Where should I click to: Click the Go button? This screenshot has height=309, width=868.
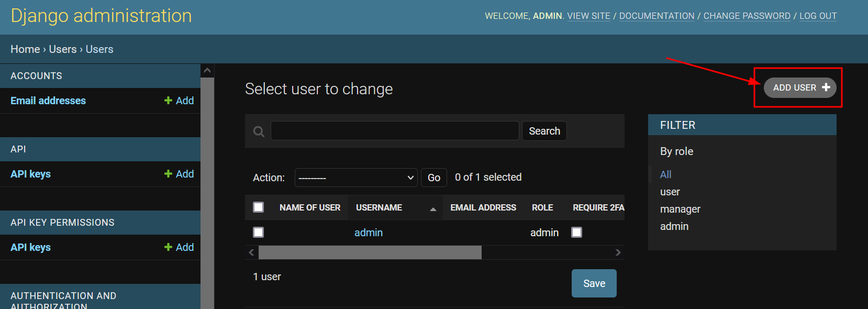point(434,178)
